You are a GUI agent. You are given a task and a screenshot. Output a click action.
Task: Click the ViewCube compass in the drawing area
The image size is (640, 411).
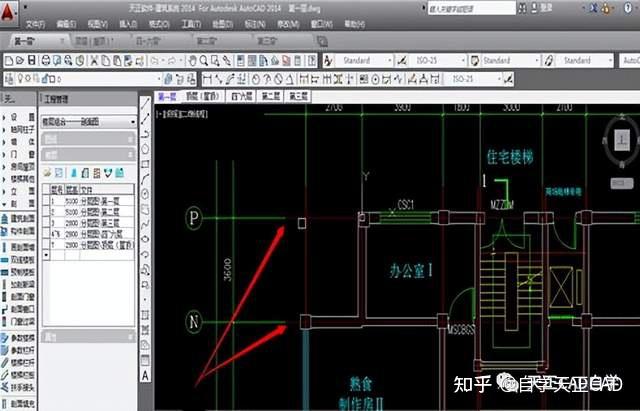click(x=622, y=140)
